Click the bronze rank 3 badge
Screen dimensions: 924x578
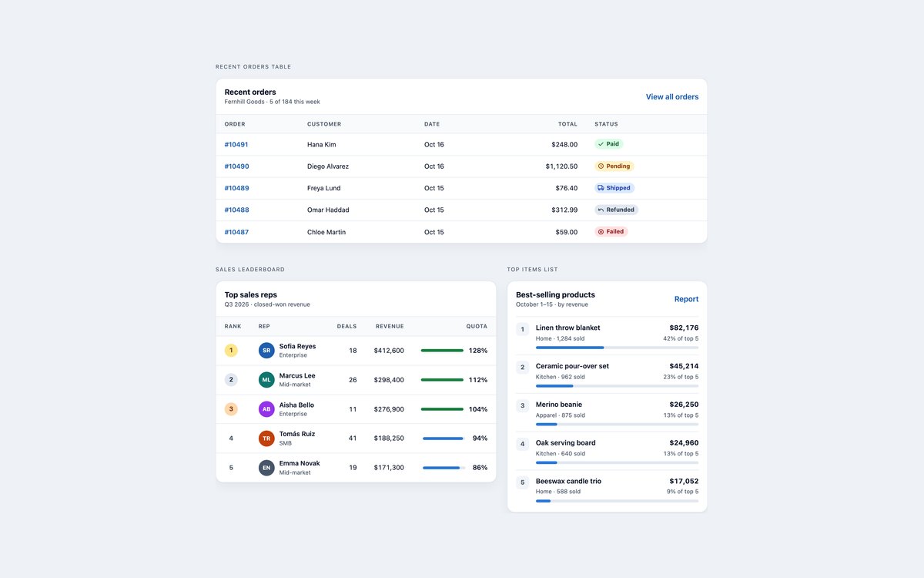(231, 409)
